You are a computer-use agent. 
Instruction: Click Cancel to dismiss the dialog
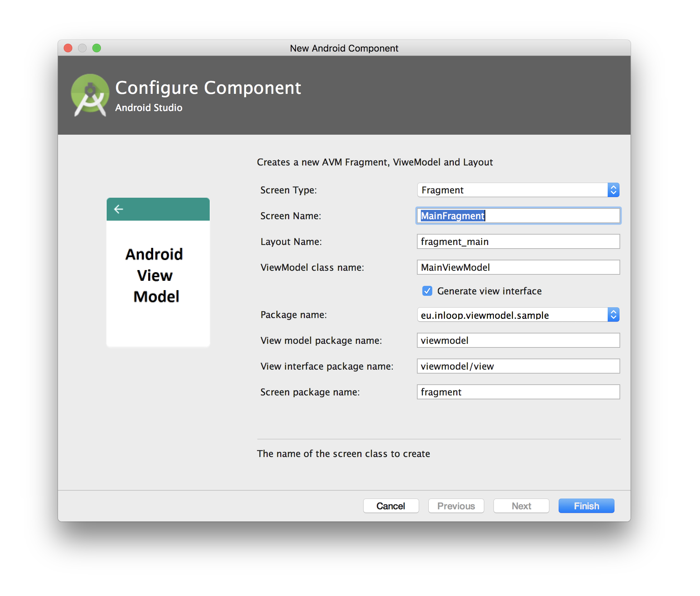pyautogui.click(x=391, y=506)
